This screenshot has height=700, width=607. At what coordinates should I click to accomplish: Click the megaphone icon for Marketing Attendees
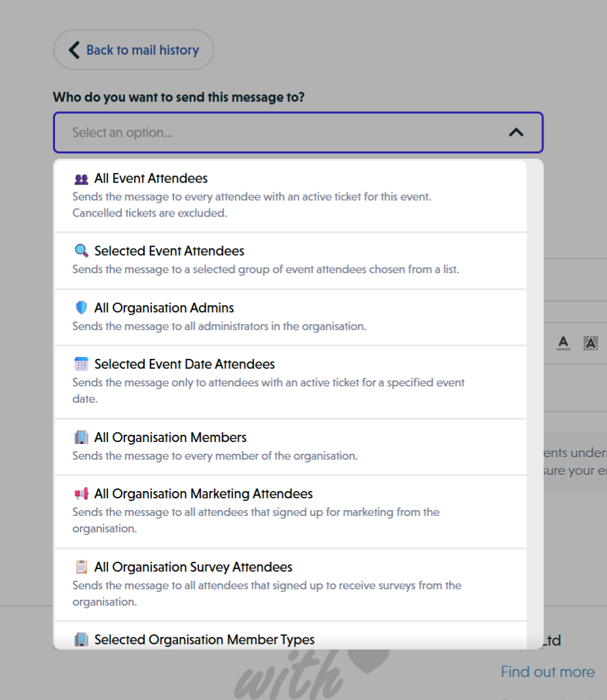(81, 493)
